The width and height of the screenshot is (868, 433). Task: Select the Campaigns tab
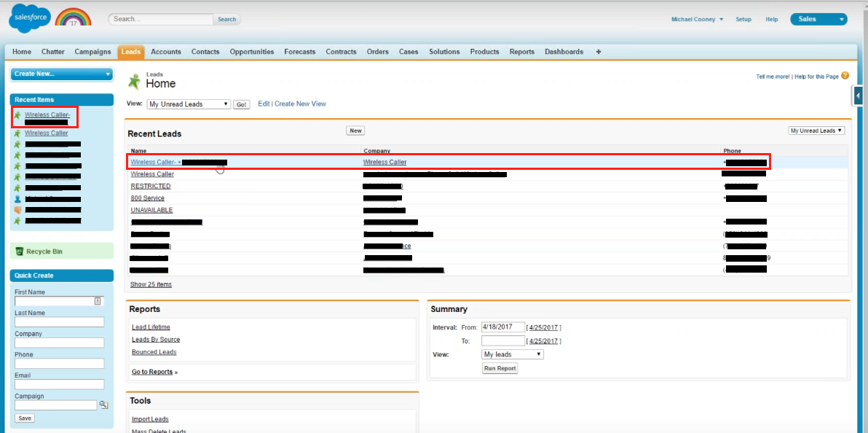coord(93,52)
